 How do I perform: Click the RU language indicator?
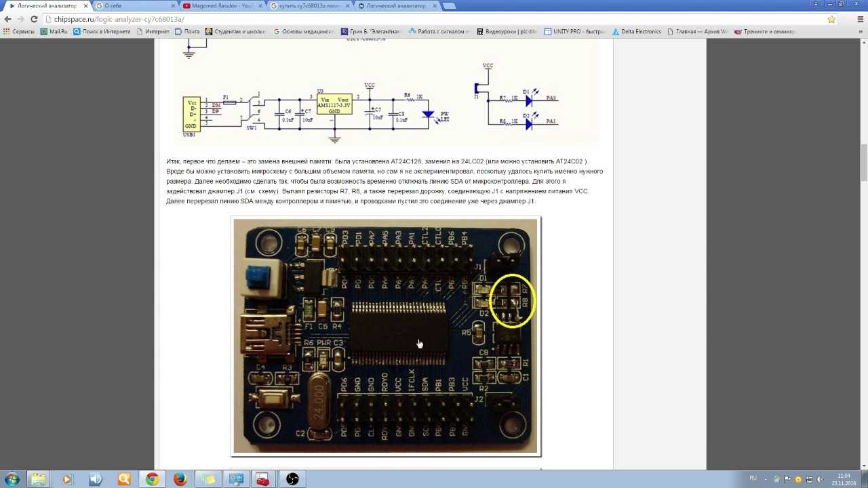click(753, 479)
